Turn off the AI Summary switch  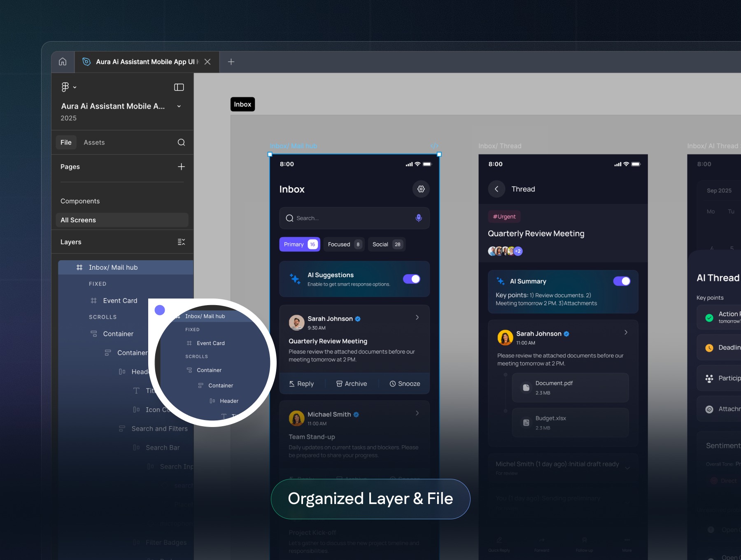point(623,281)
